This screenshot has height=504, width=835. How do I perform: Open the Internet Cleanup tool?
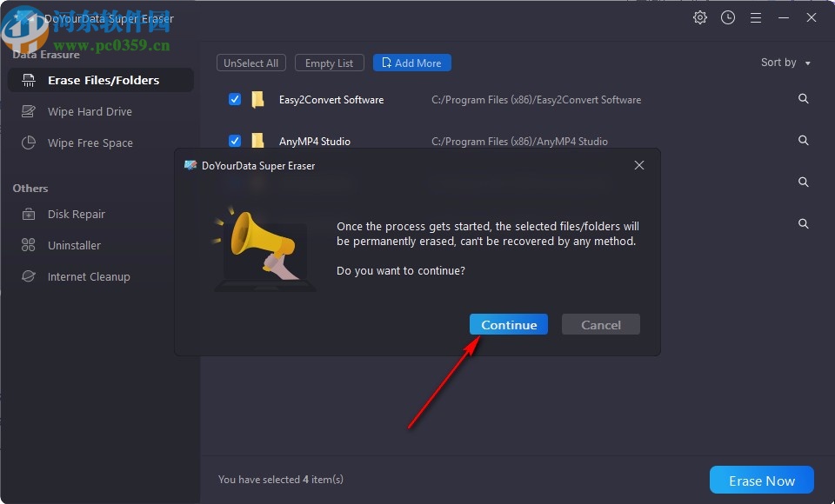(88, 276)
